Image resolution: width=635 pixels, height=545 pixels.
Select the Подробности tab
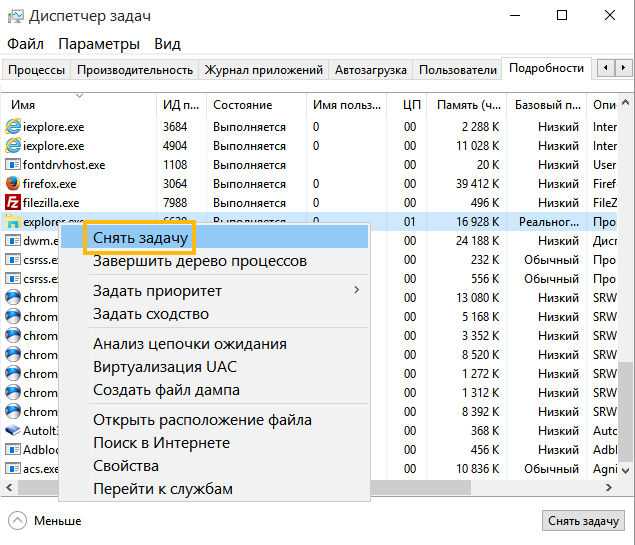(x=546, y=68)
